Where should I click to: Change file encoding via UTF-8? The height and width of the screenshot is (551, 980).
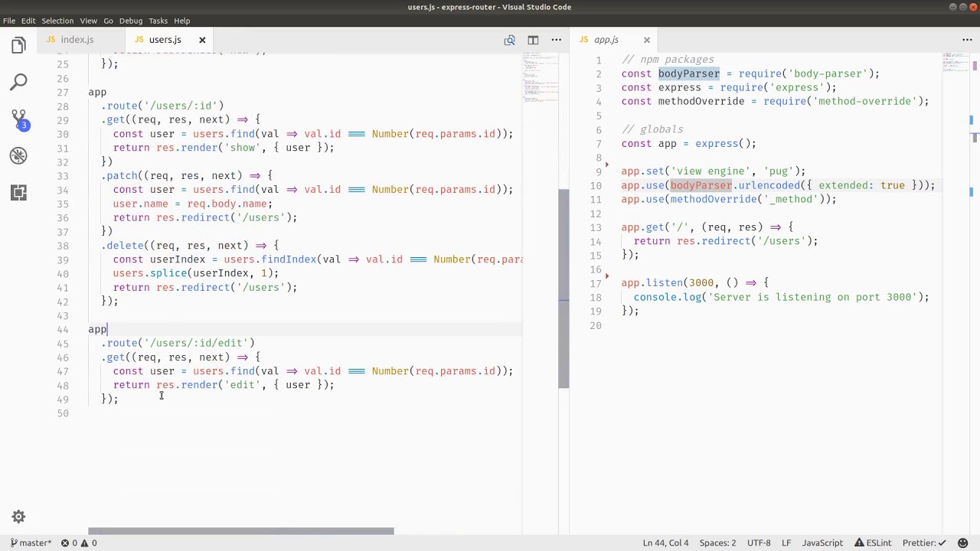(x=759, y=543)
